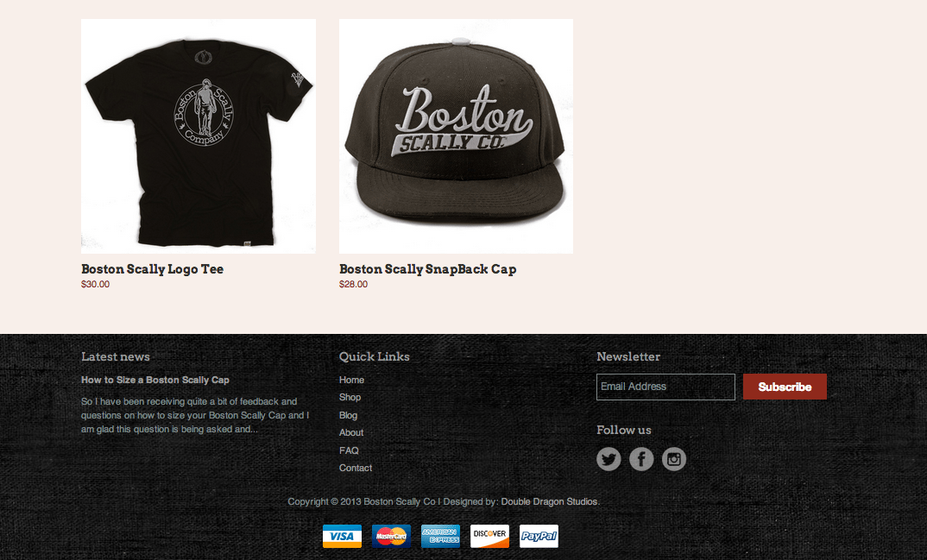Click the Visa payment icon
The height and width of the screenshot is (560, 927).
[x=342, y=537]
